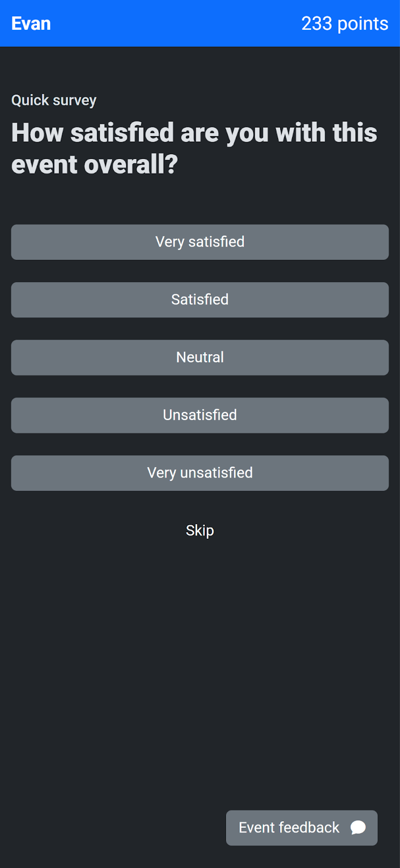Click the 233 points score
The width and height of the screenshot is (400, 868).
pos(345,24)
